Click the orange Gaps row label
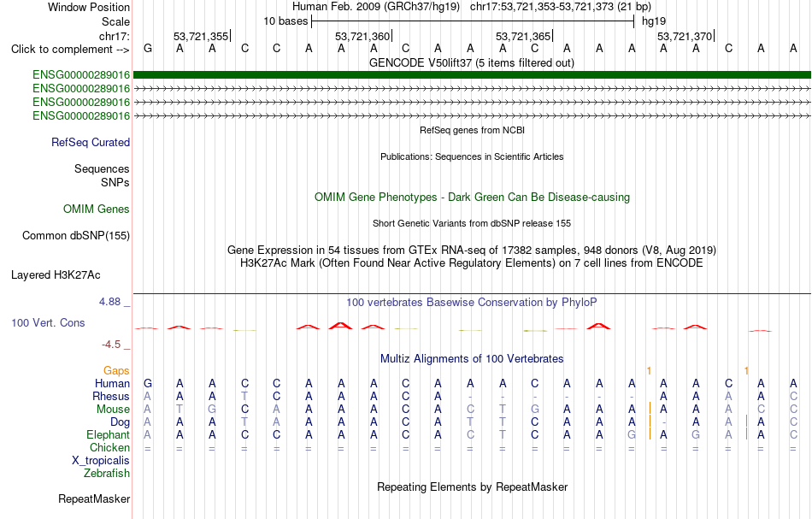The image size is (812, 519). [116, 370]
